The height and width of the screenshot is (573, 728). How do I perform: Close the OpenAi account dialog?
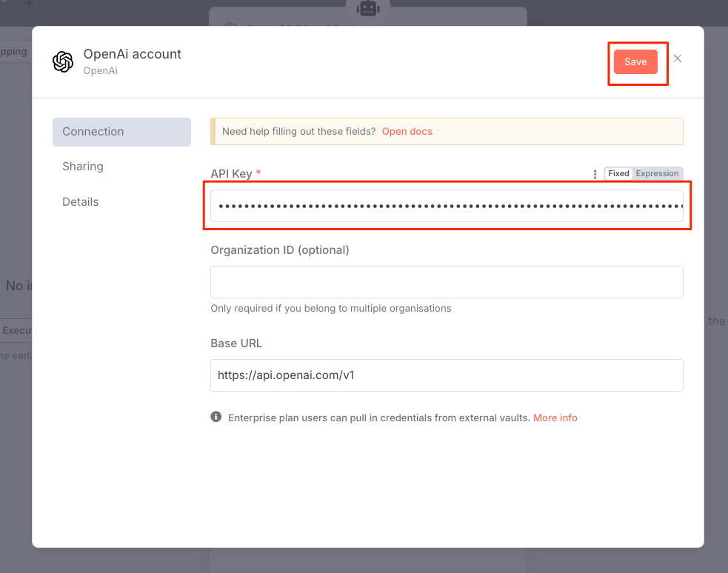coord(678,58)
